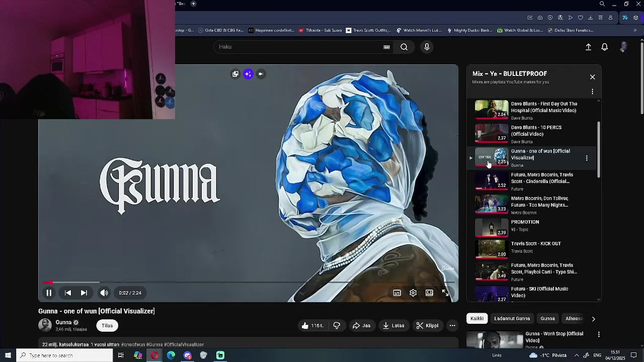Open the browser easy setup sliders icon
This screenshot has height=362, width=644.
click(x=600, y=18)
